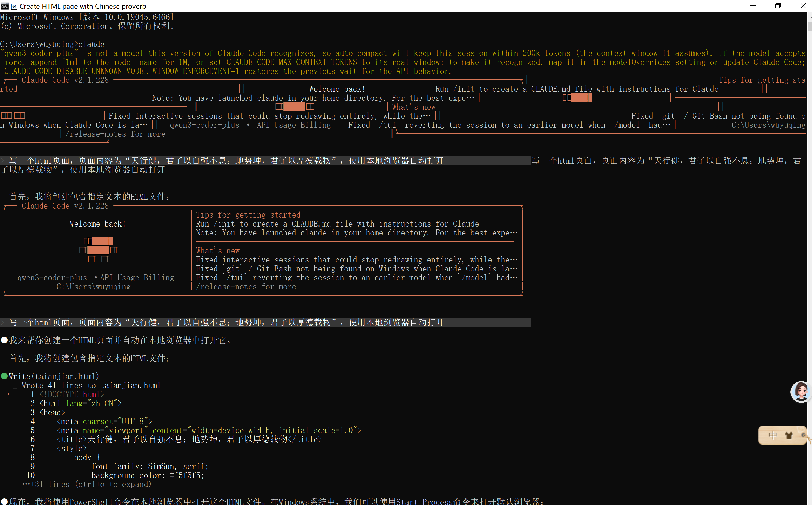812x505 pixels.
Task: Click code line 3 '<head>'
Action: [x=52, y=412]
